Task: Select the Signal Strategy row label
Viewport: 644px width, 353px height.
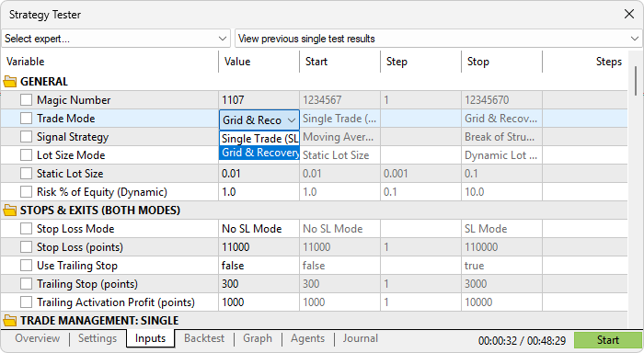Action: 73,137
